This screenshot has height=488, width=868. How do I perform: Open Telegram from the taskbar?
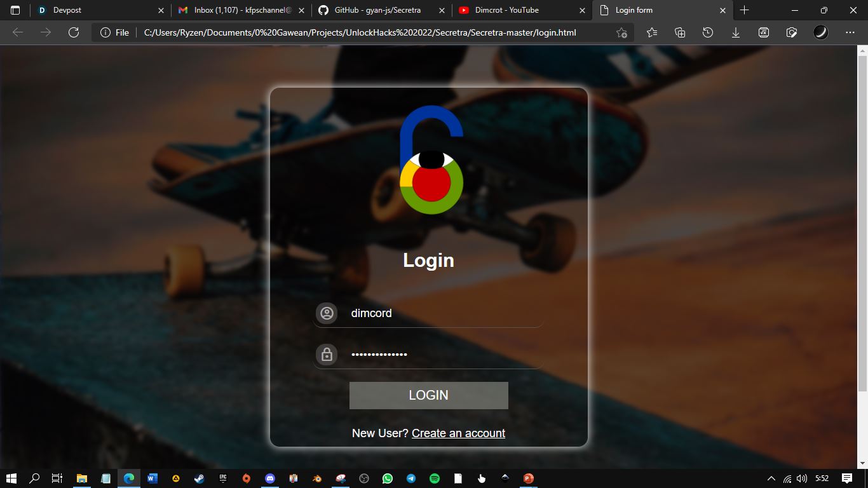(x=411, y=478)
